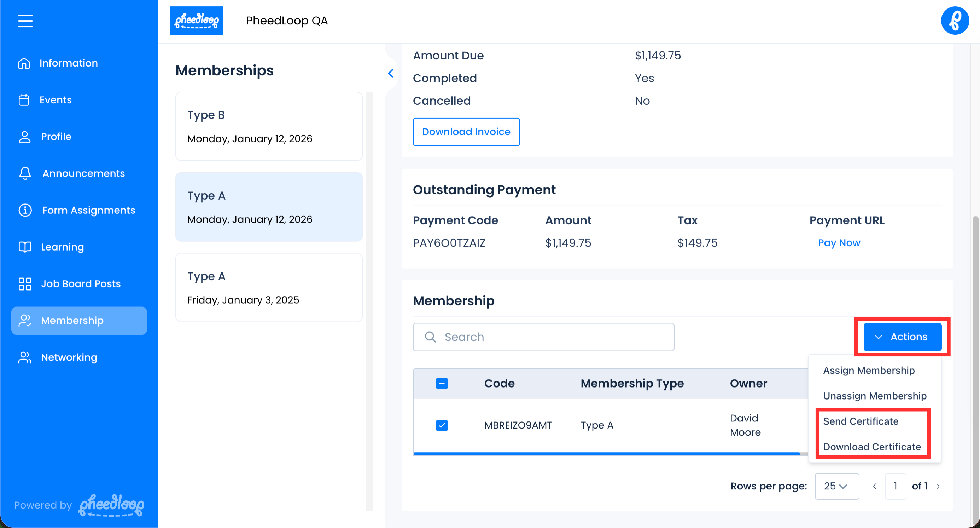Click the Announcements bell icon

[x=25, y=174]
